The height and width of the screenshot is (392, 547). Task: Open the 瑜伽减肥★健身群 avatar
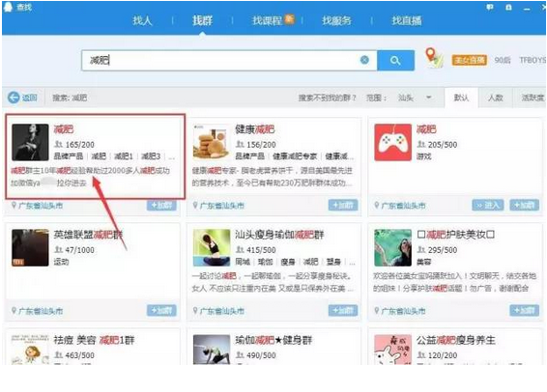pyautogui.click(x=212, y=350)
